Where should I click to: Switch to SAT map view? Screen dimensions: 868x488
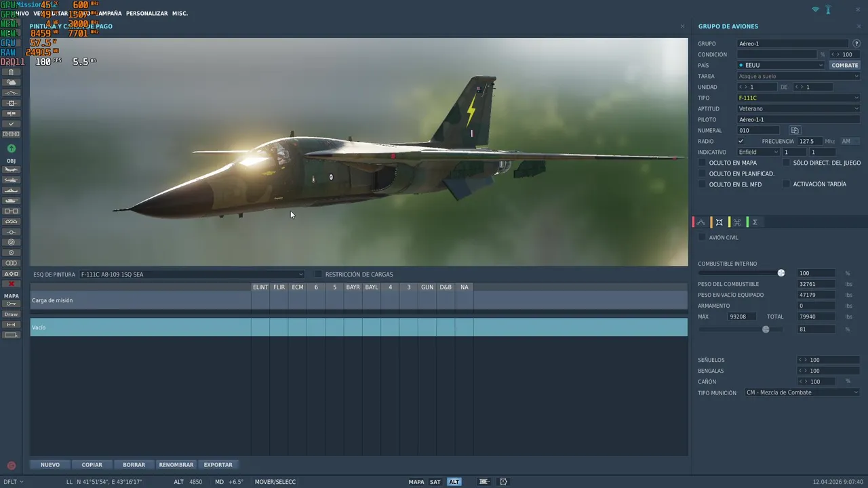435,482
